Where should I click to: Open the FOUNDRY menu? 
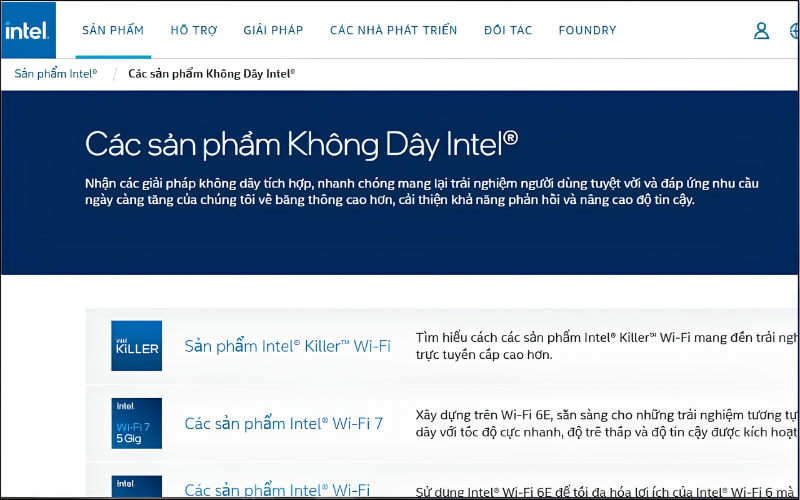point(588,30)
